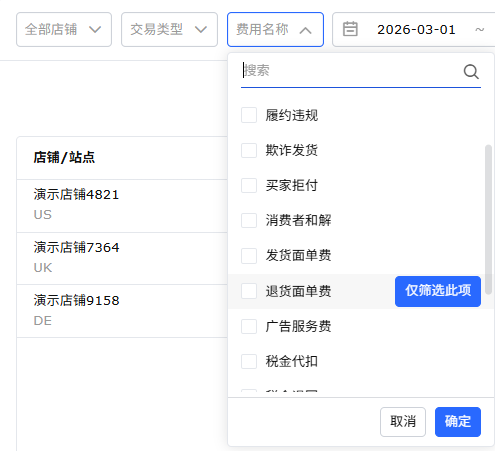
Task: Click the DE site label
Action: pyautogui.click(x=43, y=321)
